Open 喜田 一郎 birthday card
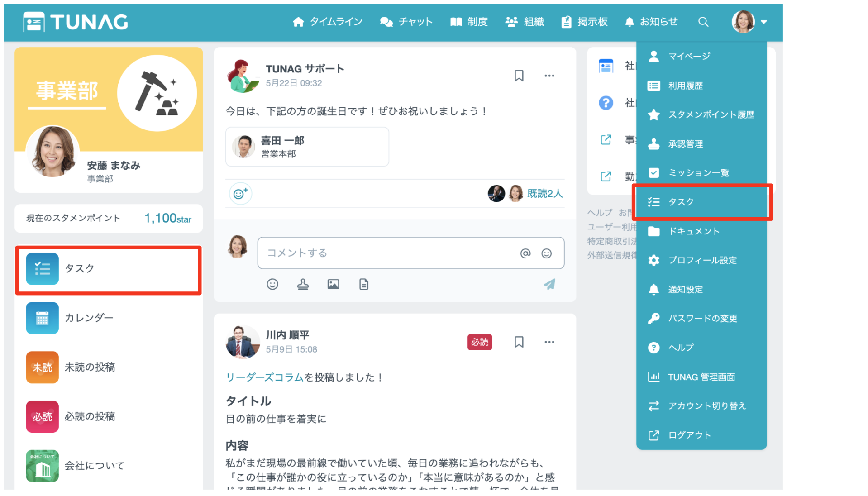Screen dimensions: 868x496 point(307,147)
